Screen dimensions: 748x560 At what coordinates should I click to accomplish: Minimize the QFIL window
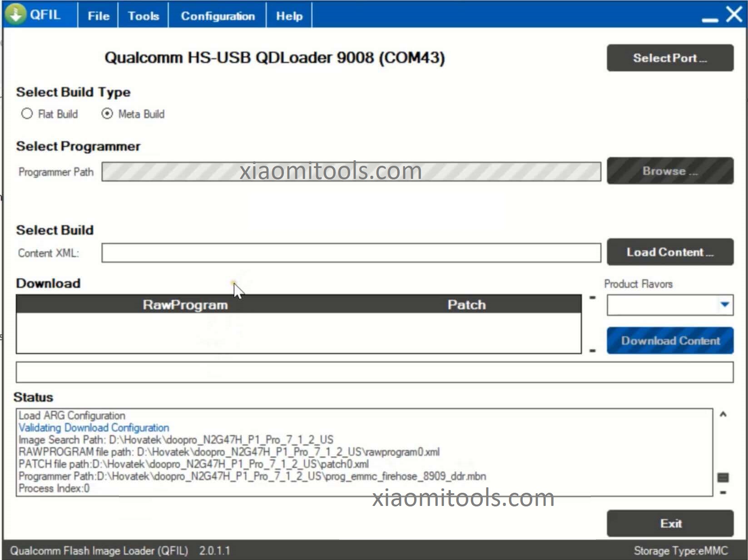coord(709,19)
